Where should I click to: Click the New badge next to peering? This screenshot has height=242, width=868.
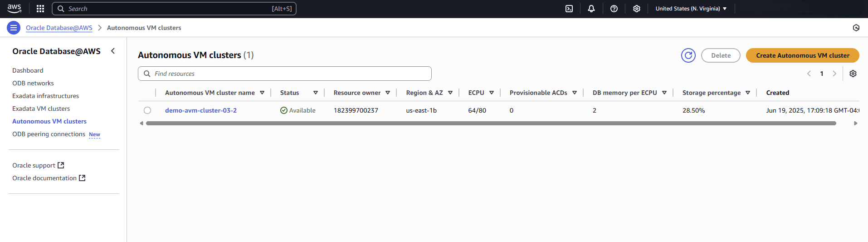tap(94, 134)
